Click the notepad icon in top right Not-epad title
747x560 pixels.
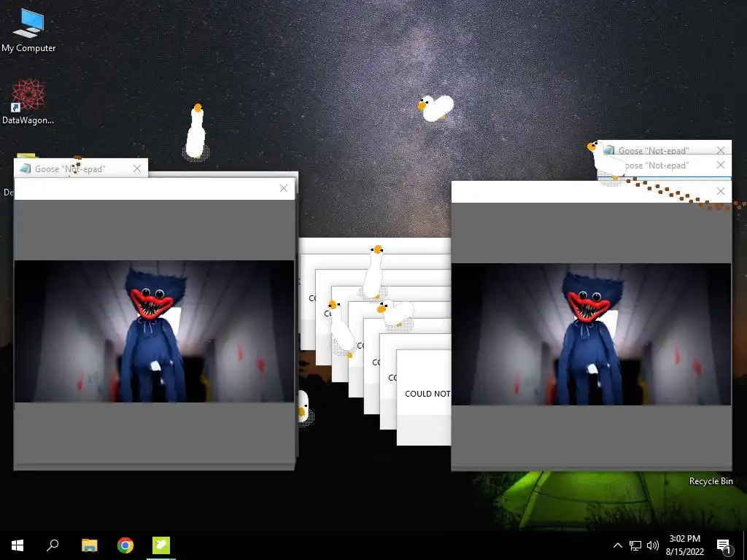click(609, 150)
